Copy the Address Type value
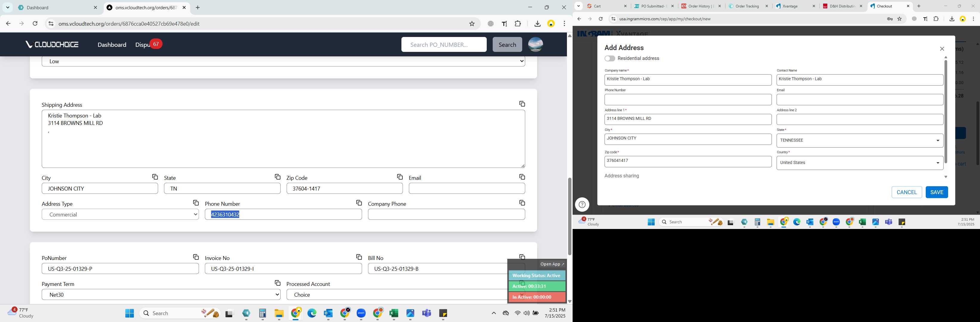This screenshot has height=322, width=980. (x=196, y=203)
